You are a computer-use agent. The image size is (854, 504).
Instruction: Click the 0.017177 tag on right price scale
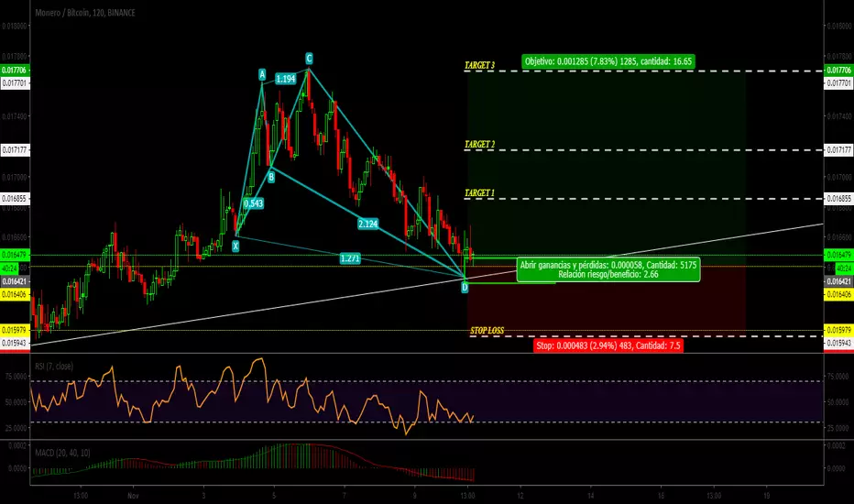(x=838, y=150)
